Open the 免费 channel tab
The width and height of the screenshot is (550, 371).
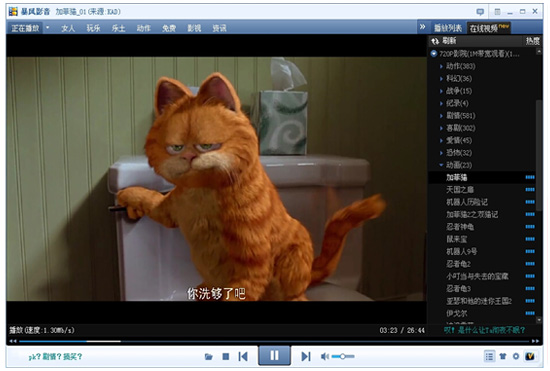click(x=169, y=28)
